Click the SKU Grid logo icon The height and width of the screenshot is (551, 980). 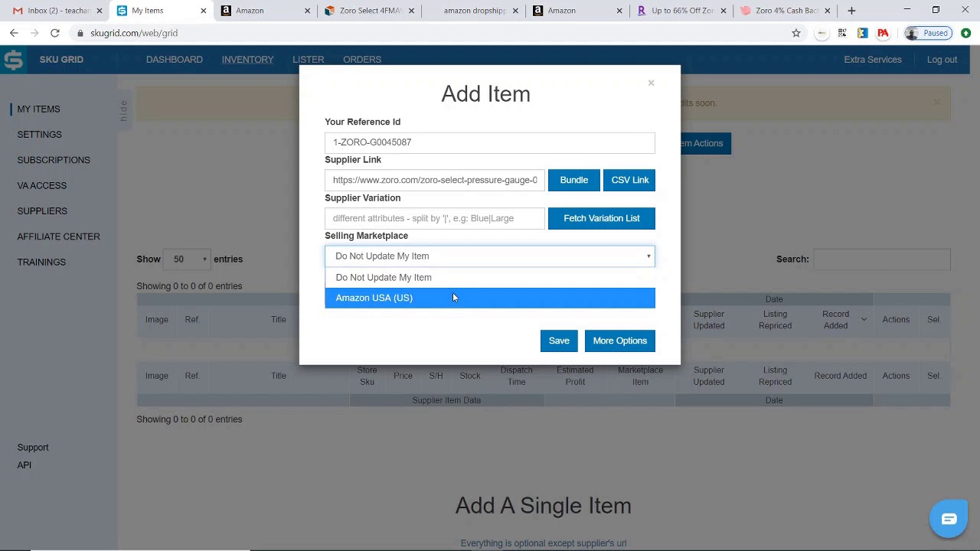(x=13, y=59)
